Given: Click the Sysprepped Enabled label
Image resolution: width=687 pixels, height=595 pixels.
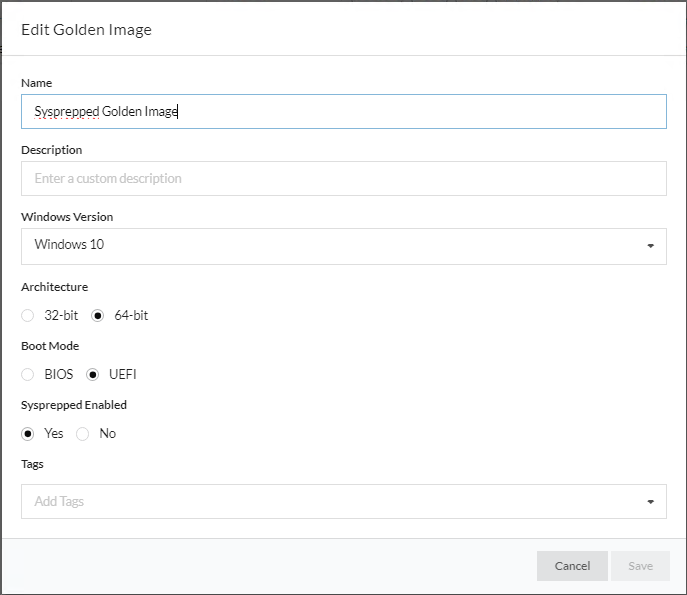Looking at the screenshot, I should (74, 405).
